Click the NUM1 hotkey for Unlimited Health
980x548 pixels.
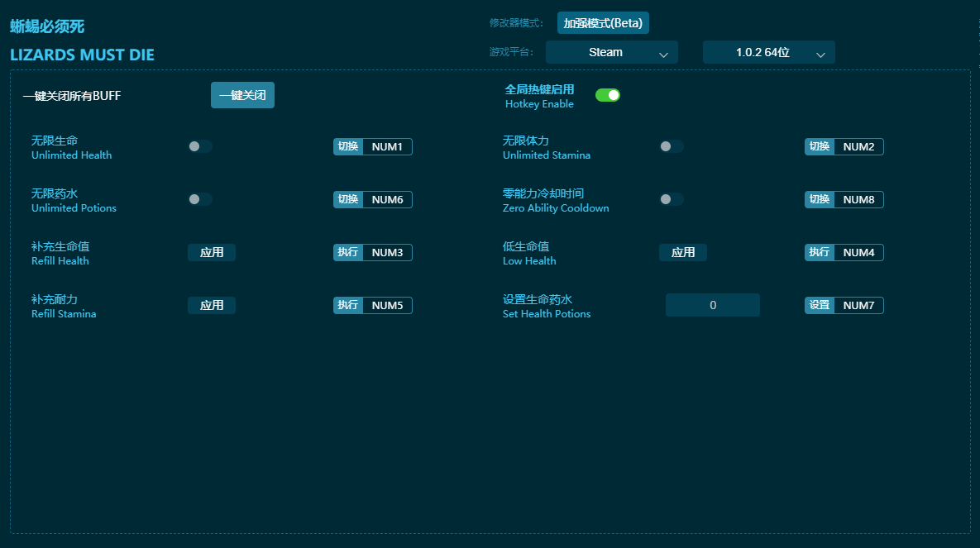(x=387, y=146)
